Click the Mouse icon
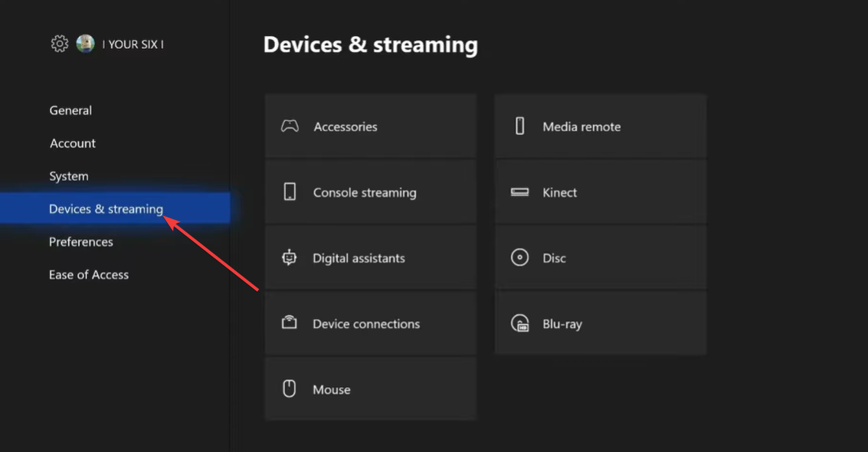The height and width of the screenshot is (452, 868). click(x=290, y=389)
